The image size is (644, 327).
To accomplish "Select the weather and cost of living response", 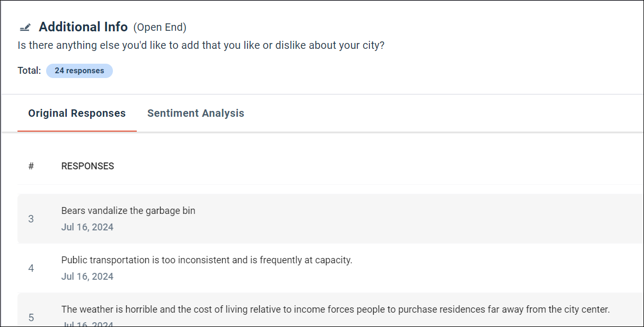I will coord(336,309).
